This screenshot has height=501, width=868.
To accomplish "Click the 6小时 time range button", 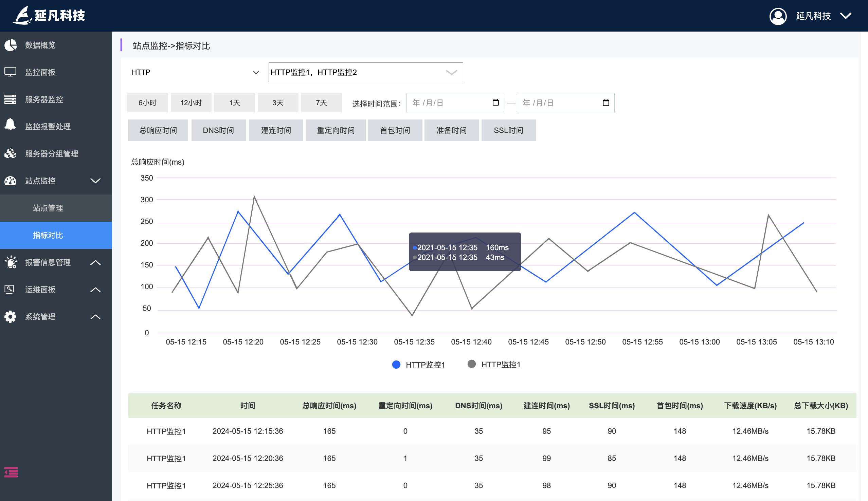I will click(x=147, y=103).
